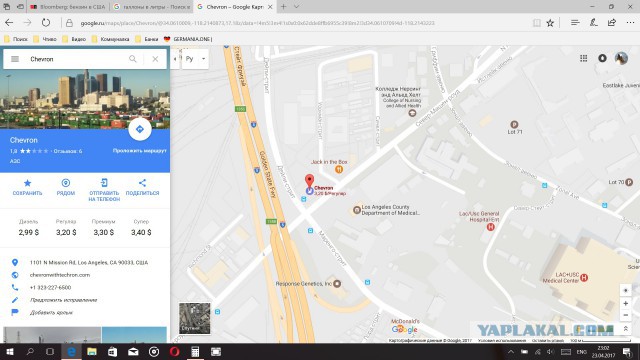Open the Google Maps hamburger menu

coord(15,59)
